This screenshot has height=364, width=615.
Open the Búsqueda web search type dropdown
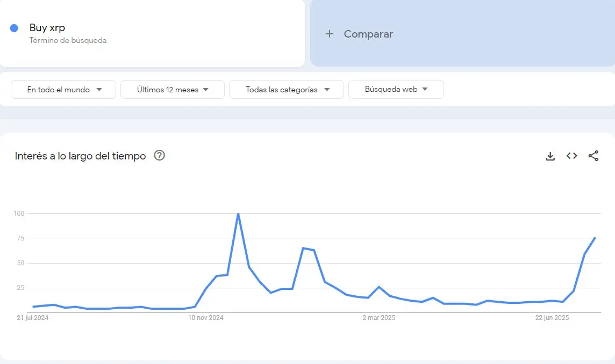396,89
